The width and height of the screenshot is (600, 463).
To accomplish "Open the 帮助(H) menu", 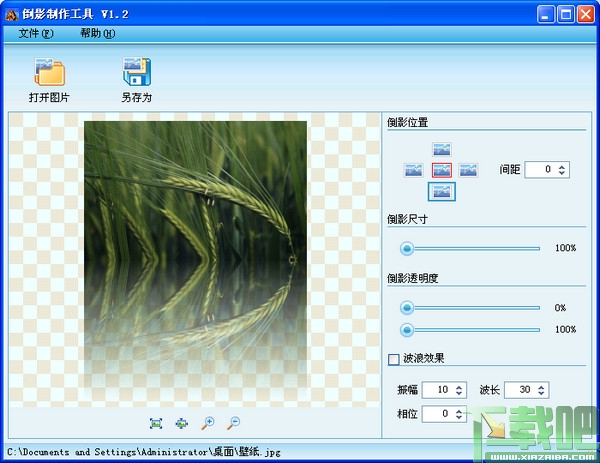I will click(x=98, y=34).
